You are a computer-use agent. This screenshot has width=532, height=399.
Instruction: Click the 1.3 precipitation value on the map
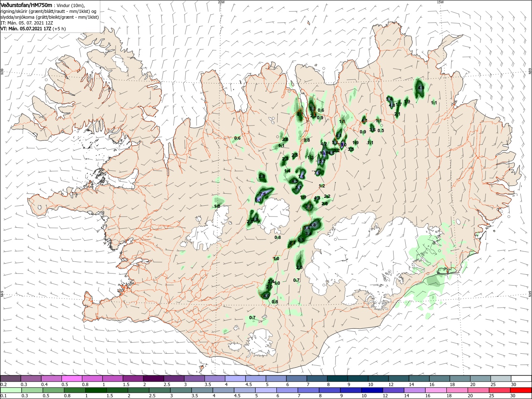(310, 158)
